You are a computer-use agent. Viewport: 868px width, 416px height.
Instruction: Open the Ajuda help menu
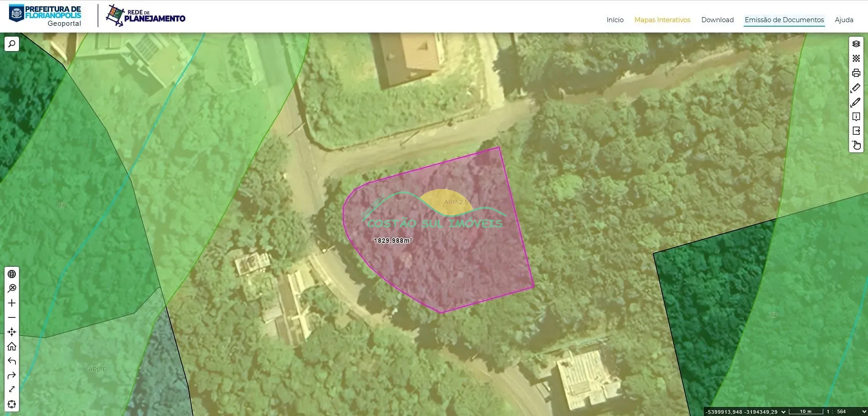844,20
